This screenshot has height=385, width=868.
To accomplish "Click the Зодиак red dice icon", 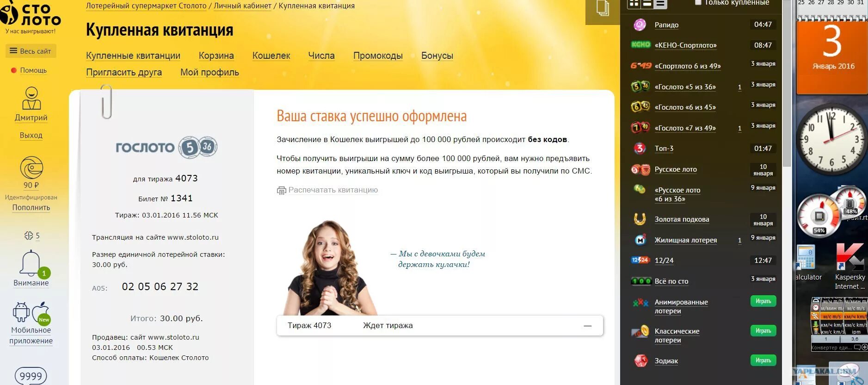I will point(640,361).
